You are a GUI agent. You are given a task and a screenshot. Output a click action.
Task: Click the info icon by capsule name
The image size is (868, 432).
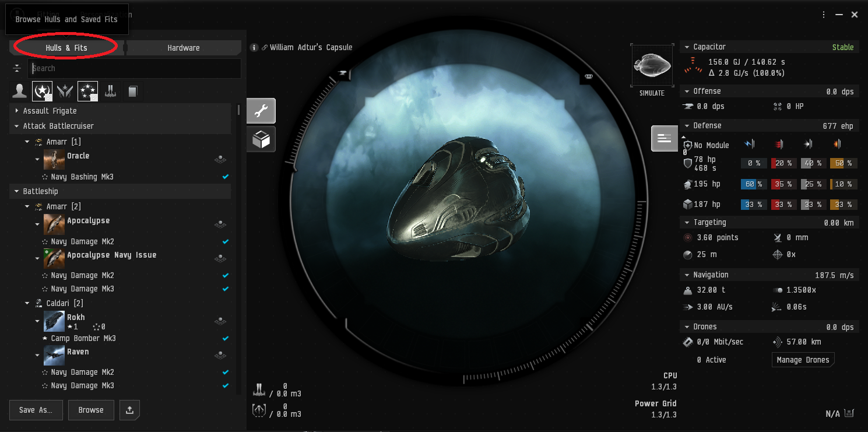(254, 47)
